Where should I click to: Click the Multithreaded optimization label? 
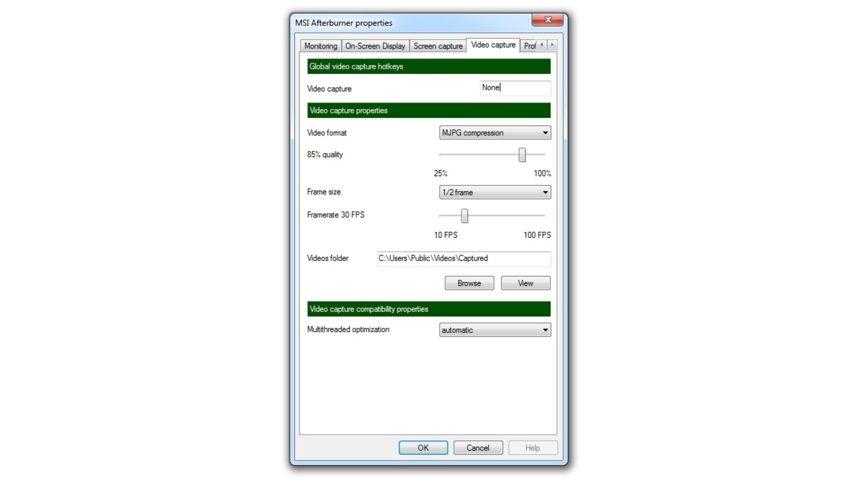click(348, 330)
